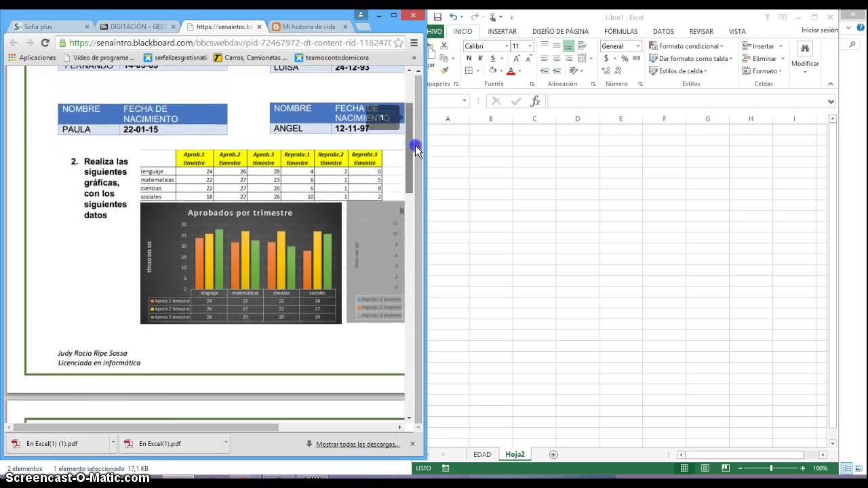Click the text orientation icon
The width and height of the screenshot is (868, 488).
tap(574, 70)
